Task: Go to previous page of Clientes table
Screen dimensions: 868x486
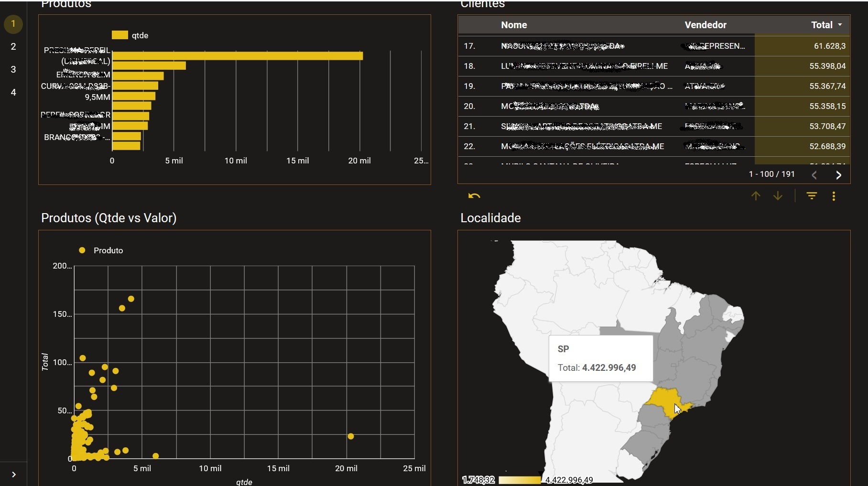Action: click(x=814, y=175)
